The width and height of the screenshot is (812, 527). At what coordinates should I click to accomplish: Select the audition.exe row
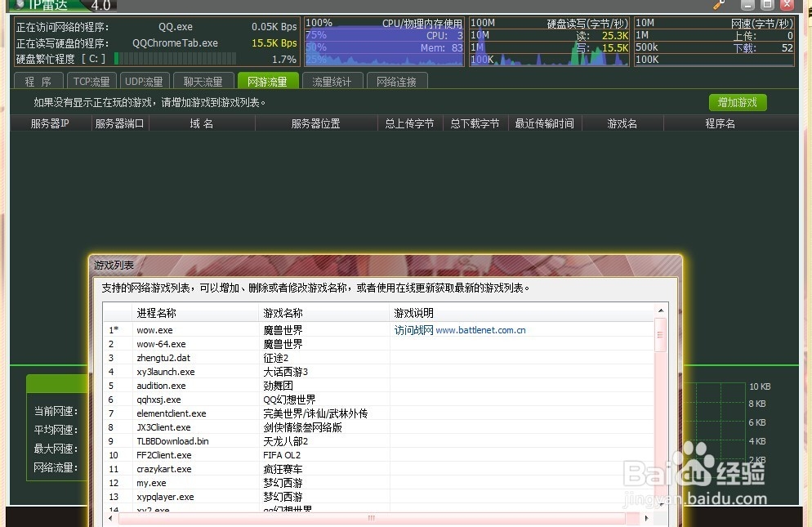point(378,386)
